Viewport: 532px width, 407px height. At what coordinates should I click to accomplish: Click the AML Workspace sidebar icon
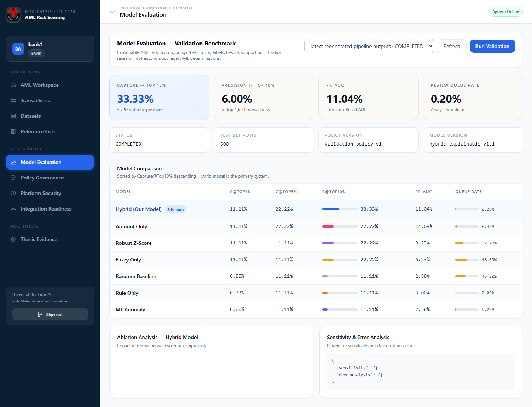[x=13, y=85]
